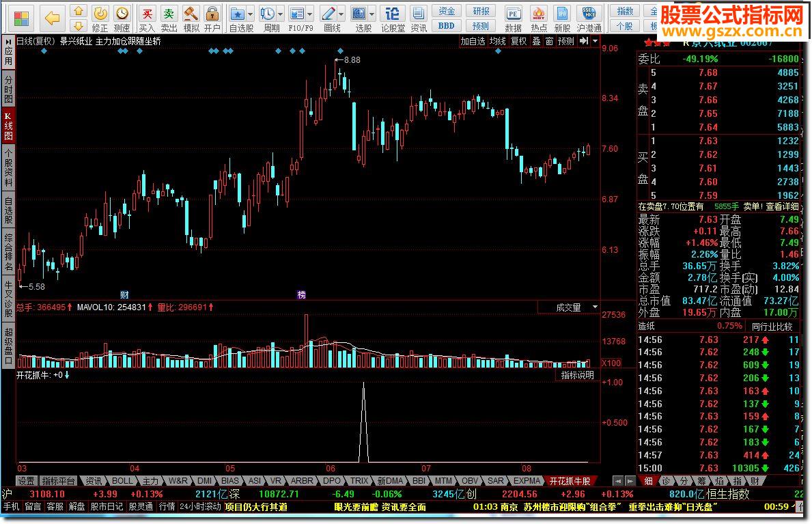The height and width of the screenshot is (524, 812).
Task: Open the 选股 stock picker icon
Action: coord(359,14)
